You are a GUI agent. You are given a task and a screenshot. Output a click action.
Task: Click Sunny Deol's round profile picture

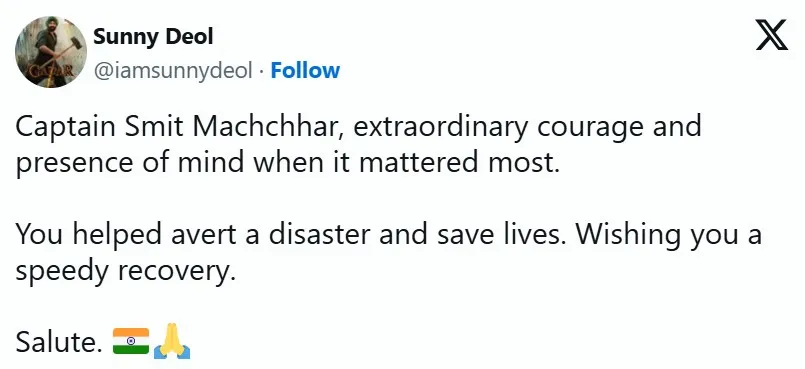(x=51, y=52)
